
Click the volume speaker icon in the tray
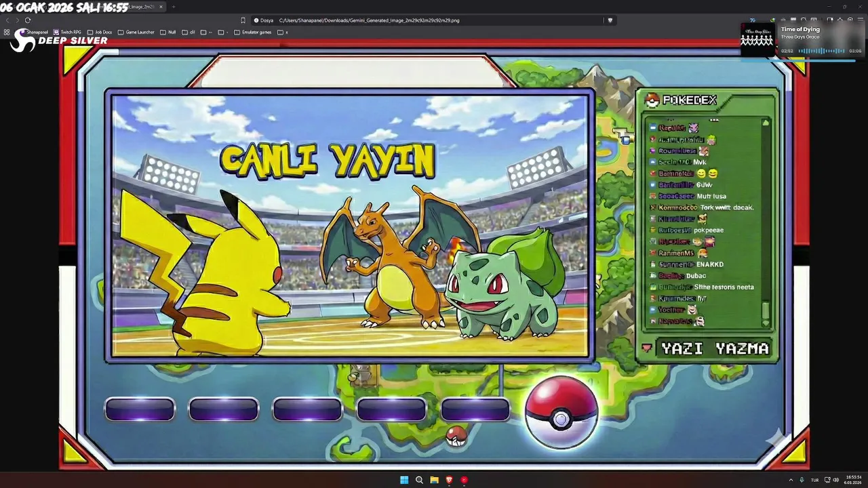point(837,480)
